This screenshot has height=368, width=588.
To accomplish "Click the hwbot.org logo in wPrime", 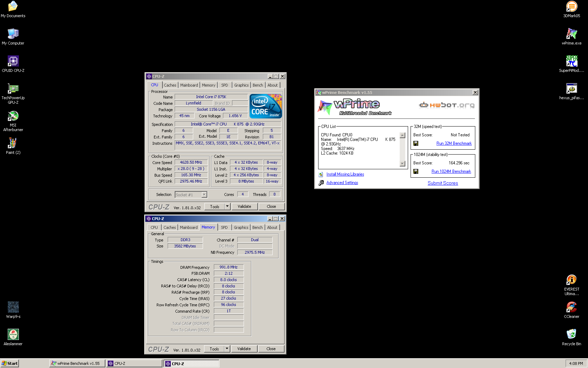I will click(447, 105).
